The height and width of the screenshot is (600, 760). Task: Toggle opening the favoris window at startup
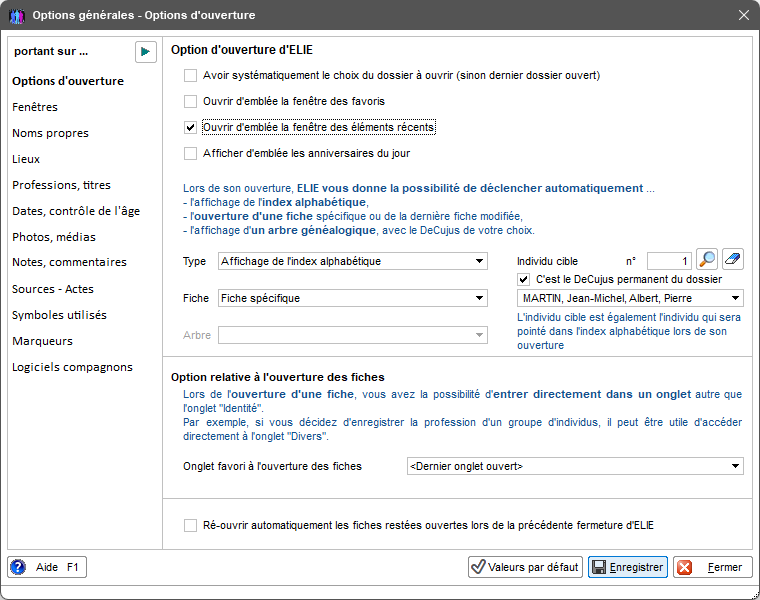190,101
